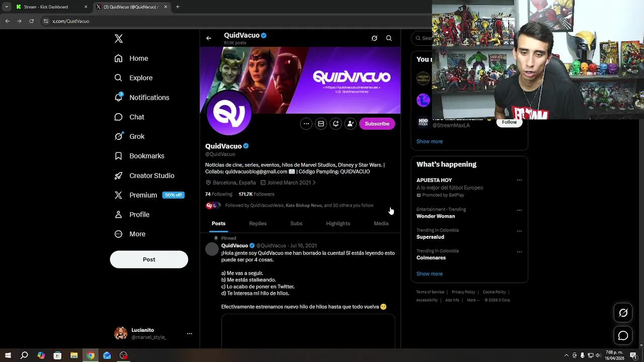644x362 pixels.
Task: Open Bookmarks in sidebar
Action: coord(139,156)
